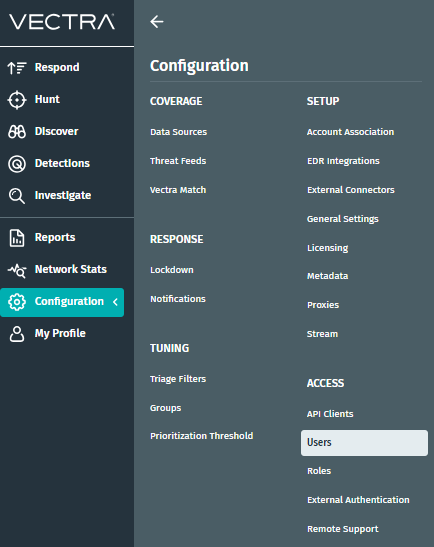
Task: Click the Investigate magnifier icon
Action: (17, 196)
